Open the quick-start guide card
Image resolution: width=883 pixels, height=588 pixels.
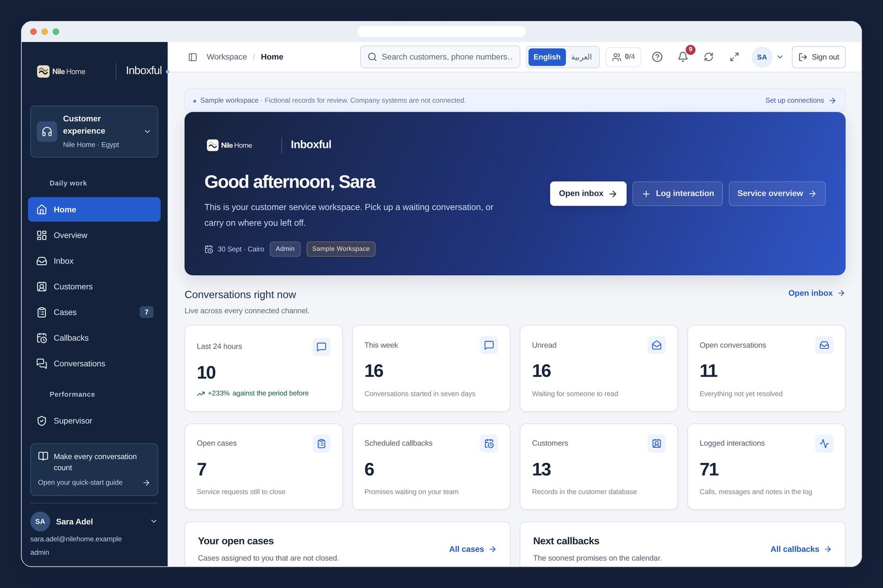click(94, 469)
